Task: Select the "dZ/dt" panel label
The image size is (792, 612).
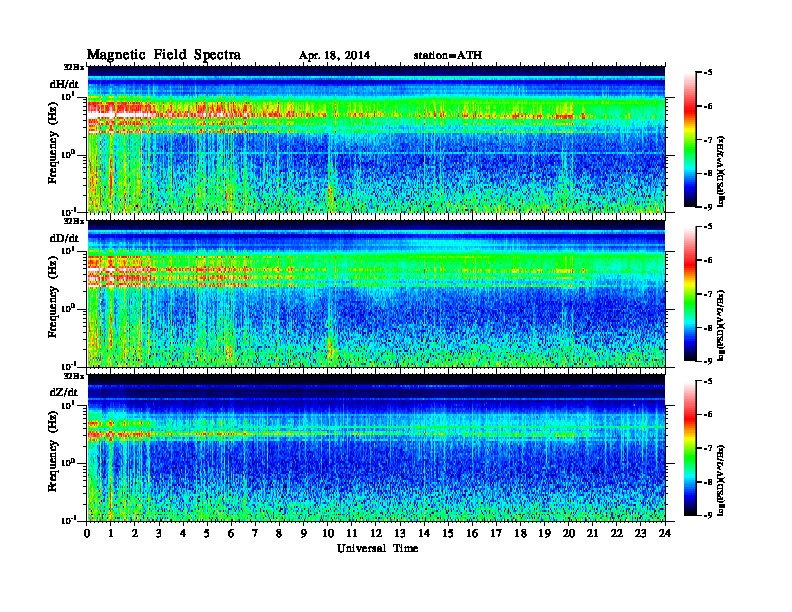Action: click(x=64, y=392)
